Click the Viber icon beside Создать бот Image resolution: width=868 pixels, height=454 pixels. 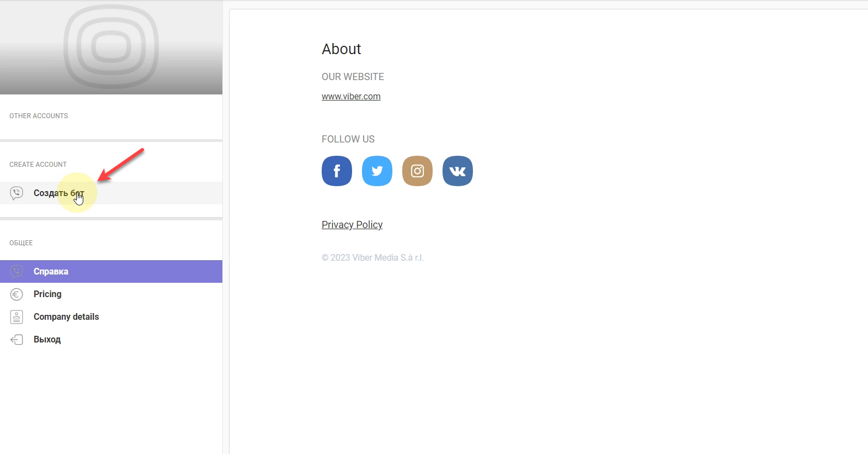17,193
